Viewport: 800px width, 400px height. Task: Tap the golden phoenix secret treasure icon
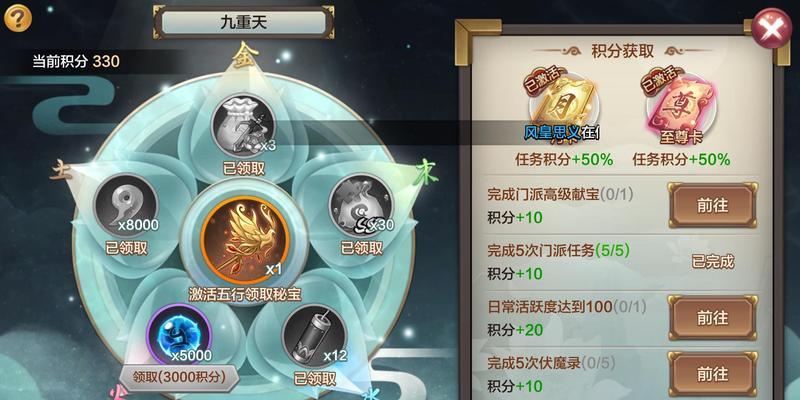point(244,240)
